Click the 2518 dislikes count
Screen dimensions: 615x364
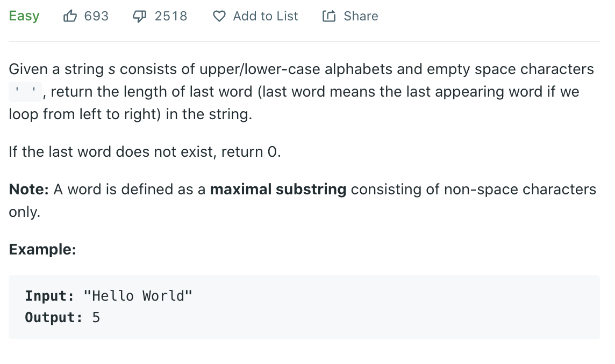(x=171, y=16)
